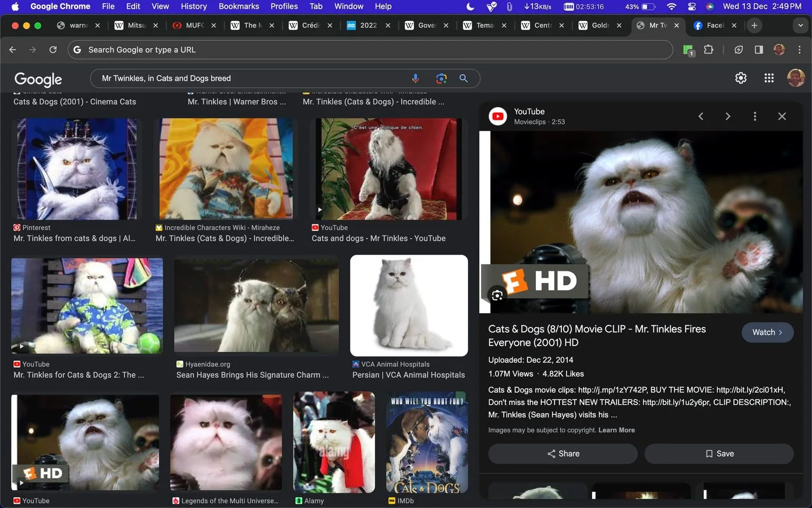Open macOS Control Center icon
This screenshot has height=508, width=812.
(x=691, y=6)
